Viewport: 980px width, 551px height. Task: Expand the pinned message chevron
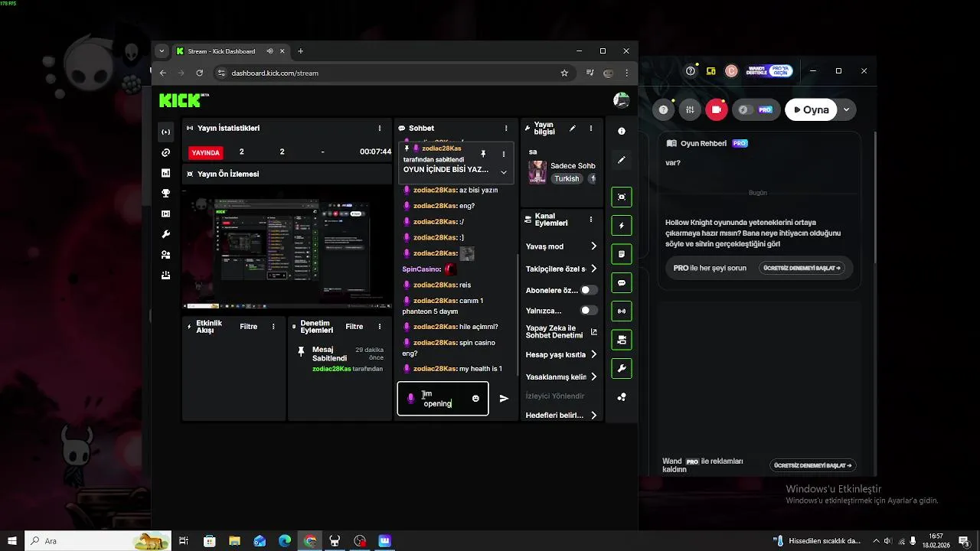coord(503,172)
